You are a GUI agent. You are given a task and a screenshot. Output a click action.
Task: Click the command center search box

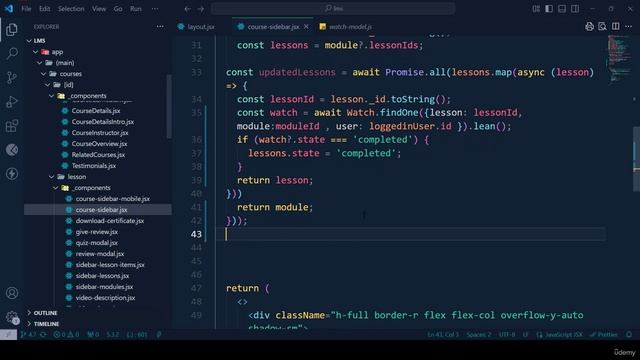pyautogui.click(x=333, y=9)
